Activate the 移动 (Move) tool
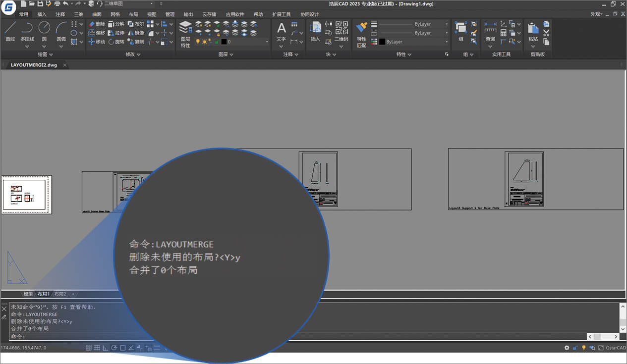Viewport: 627px width, 364px height. [x=97, y=42]
